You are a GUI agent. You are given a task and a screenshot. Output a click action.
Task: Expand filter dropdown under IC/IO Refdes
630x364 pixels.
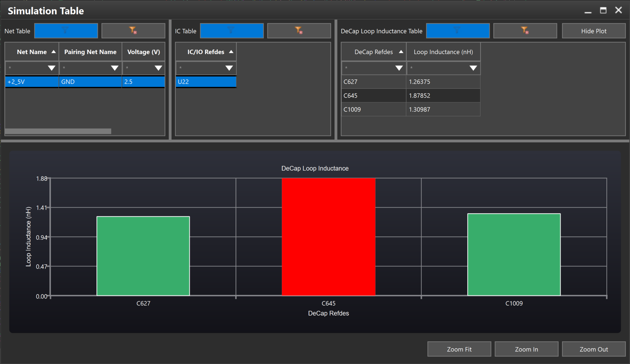[x=229, y=68]
